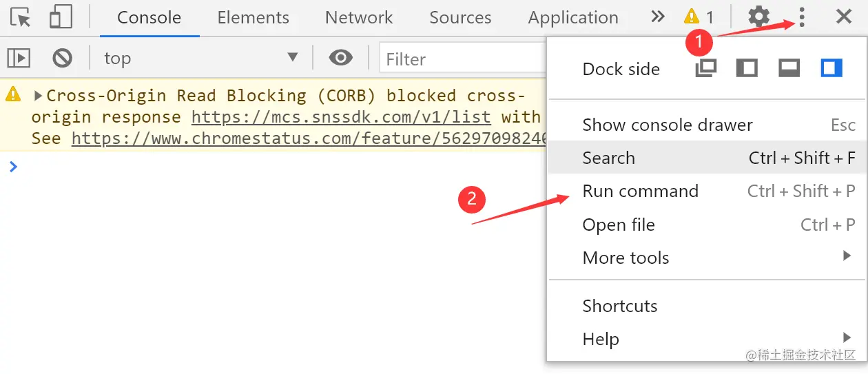This screenshot has width=868, height=374.
Task: Select Run command from the menu
Action: click(641, 191)
